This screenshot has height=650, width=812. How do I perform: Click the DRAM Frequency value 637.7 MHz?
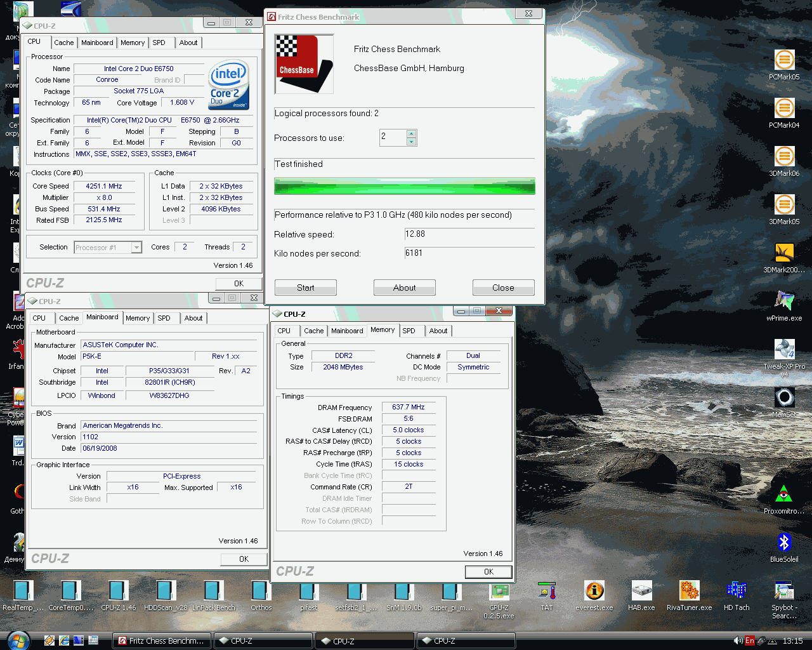[x=409, y=408]
